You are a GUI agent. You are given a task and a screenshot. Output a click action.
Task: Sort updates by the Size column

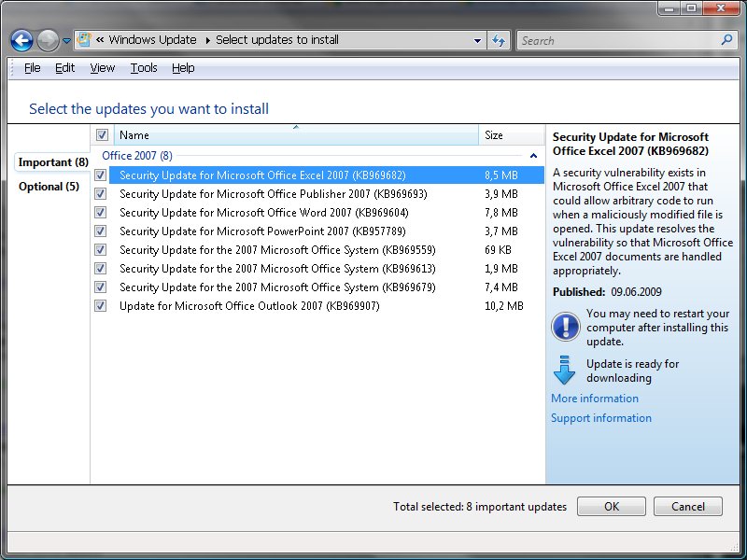[511, 135]
